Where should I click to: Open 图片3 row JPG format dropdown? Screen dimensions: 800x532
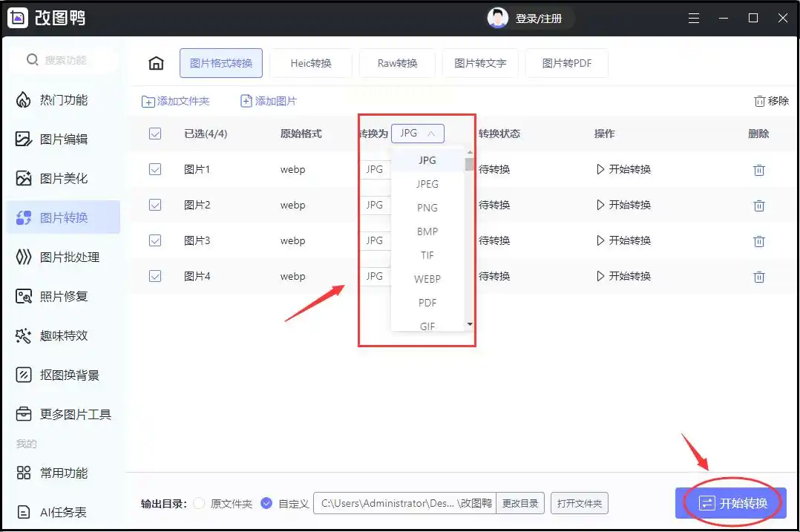click(375, 240)
